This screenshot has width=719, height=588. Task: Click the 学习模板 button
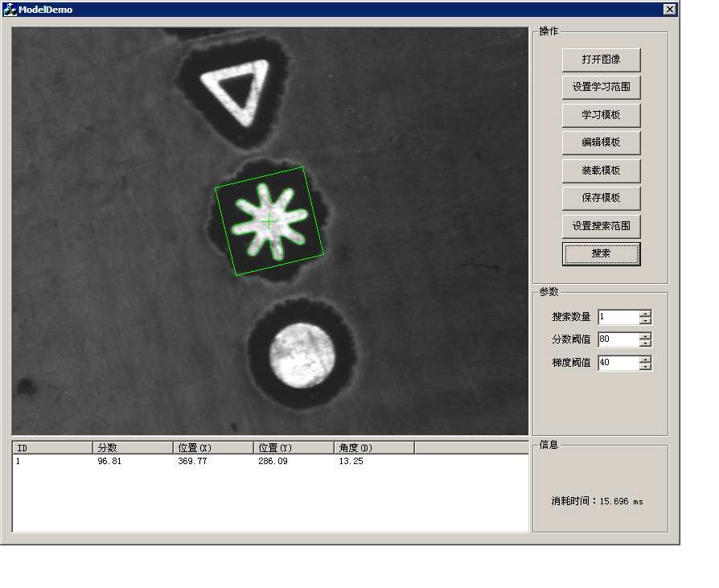[601, 115]
